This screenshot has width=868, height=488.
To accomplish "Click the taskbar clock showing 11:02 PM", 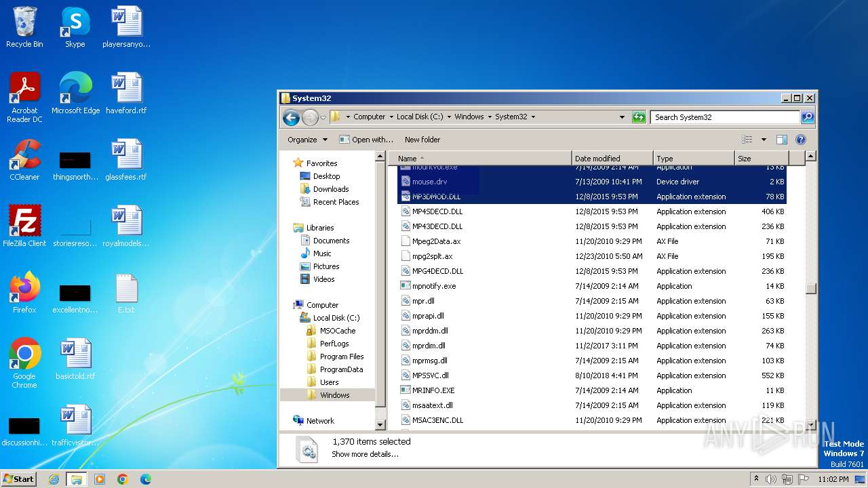I will point(833,479).
